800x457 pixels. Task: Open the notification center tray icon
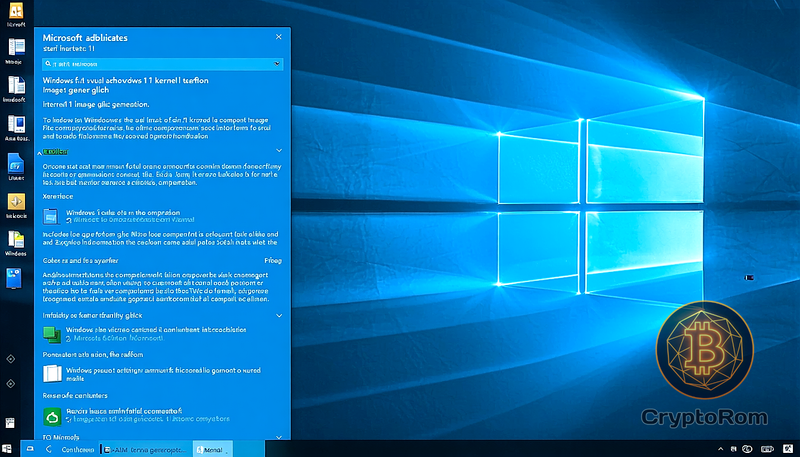coord(788,449)
